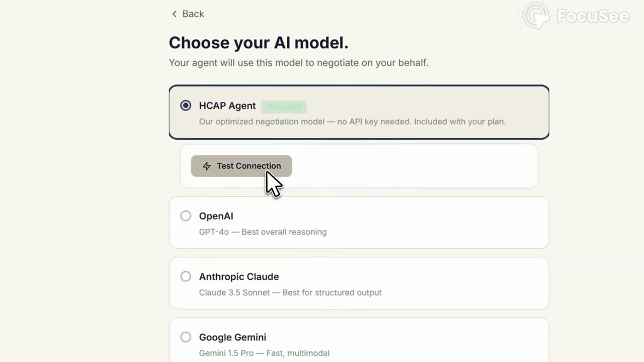Click the Gemini 1.5 Pro description text

(264, 353)
